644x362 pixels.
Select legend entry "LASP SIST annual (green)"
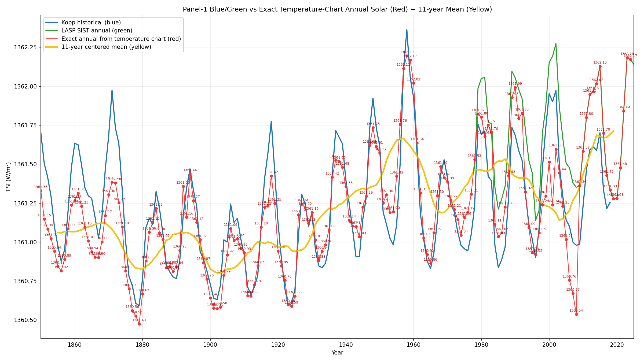tap(97, 31)
